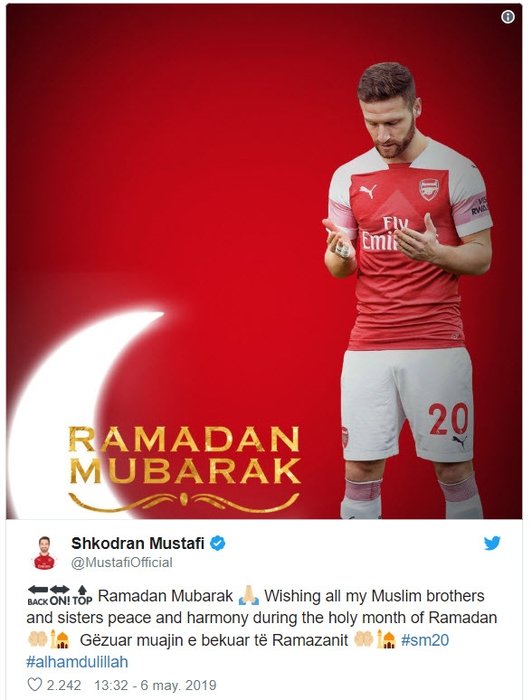Click the mosque emoji before Gëzuar
The width and height of the screenshot is (532, 700).
coord(59,640)
